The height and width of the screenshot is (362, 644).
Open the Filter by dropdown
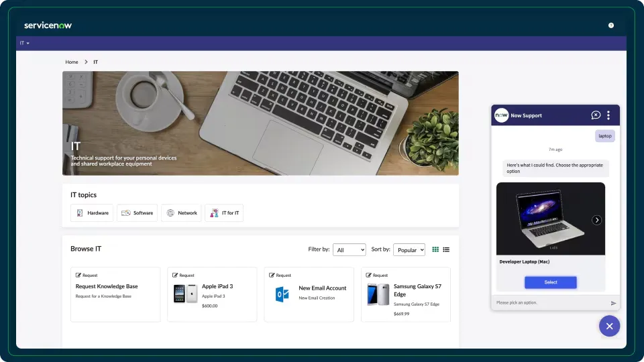tap(349, 250)
